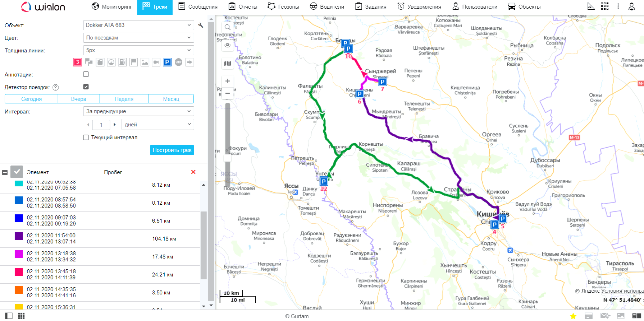Toggle the fuel filling station marker icon
The height and width of the screenshot is (321, 644).
[x=122, y=62]
